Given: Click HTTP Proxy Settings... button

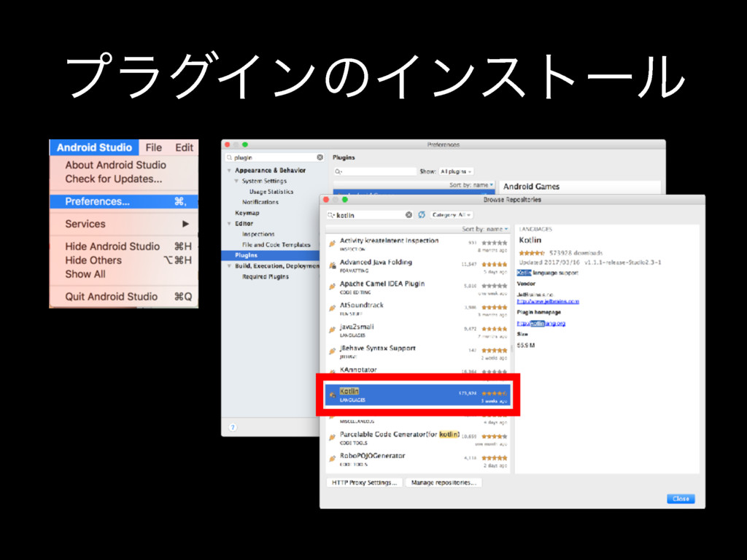Looking at the screenshot, I should (365, 483).
